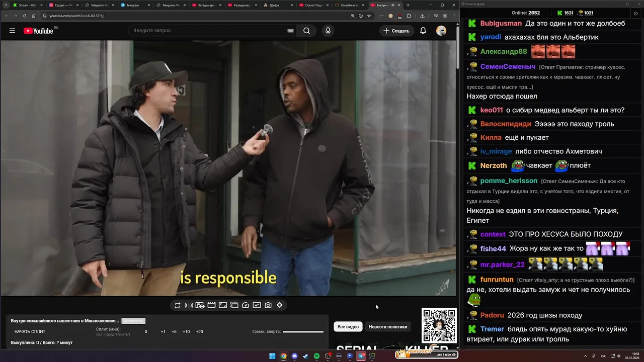Add +10 minutes to split
Viewport: 644px width, 362px height.
click(x=186, y=332)
